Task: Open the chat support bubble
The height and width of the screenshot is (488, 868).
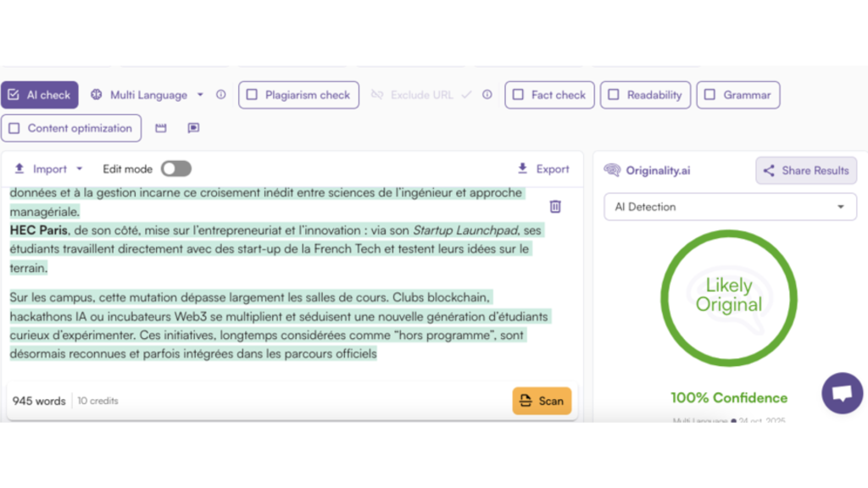Action: tap(842, 393)
